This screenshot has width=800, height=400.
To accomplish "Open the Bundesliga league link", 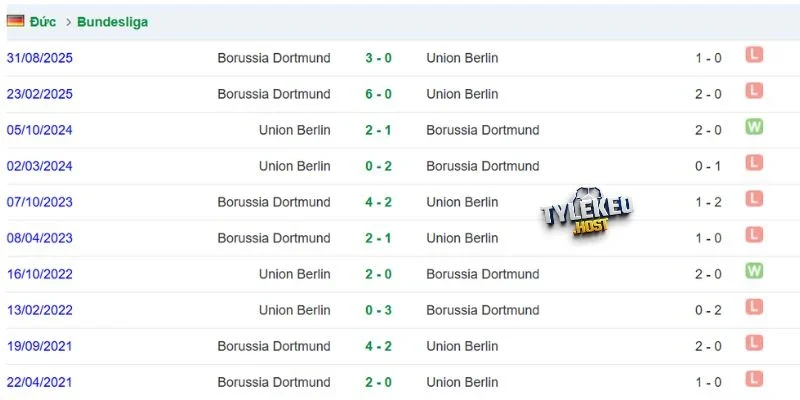I will [x=113, y=22].
